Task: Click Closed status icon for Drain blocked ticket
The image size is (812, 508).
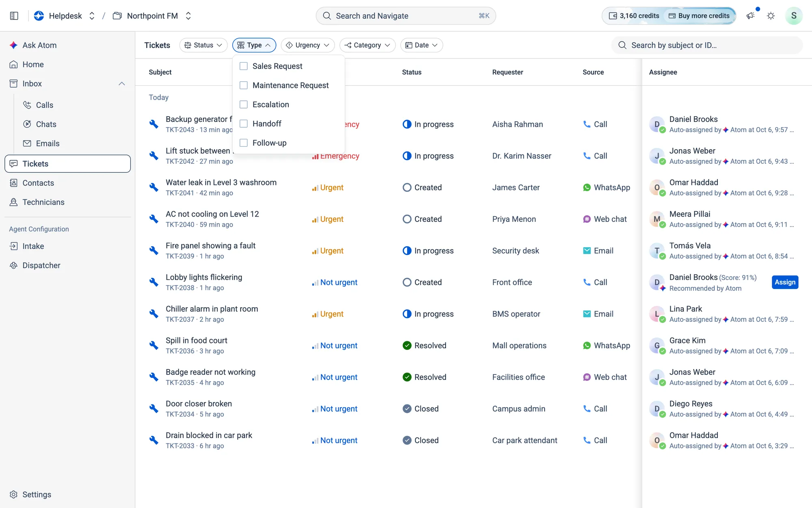Action: pyautogui.click(x=407, y=441)
